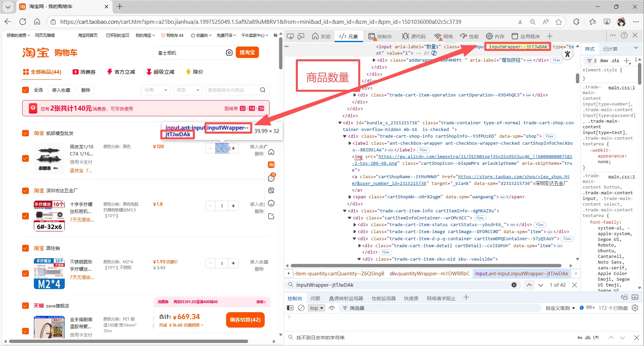Open the browser home page icon

click(37, 22)
